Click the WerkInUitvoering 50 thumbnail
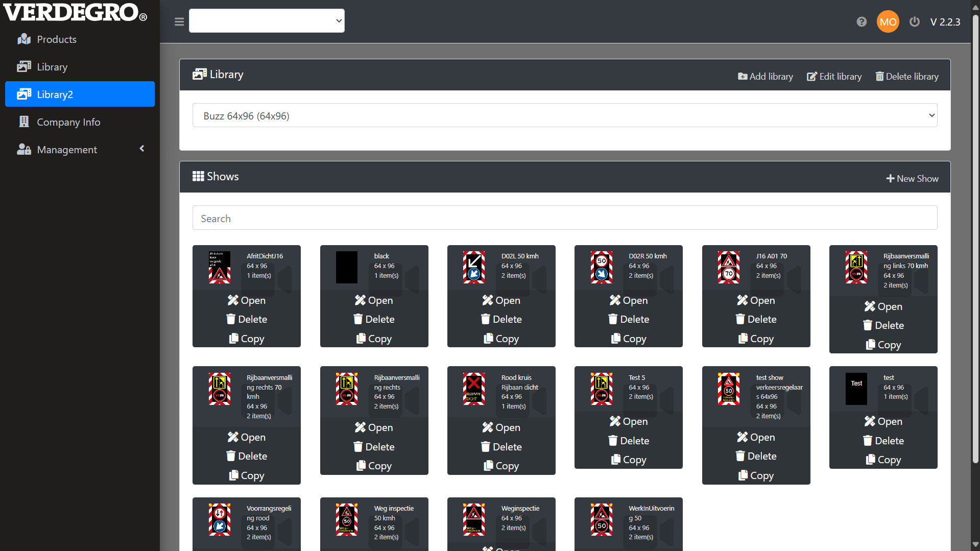The image size is (980, 551). [602, 519]
